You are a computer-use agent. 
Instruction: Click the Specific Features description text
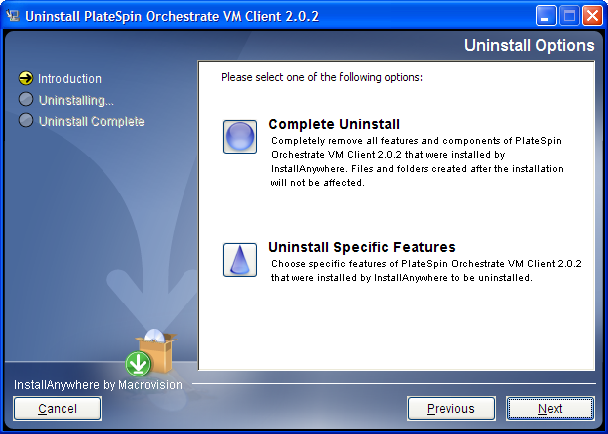click(x=426, y=271)
